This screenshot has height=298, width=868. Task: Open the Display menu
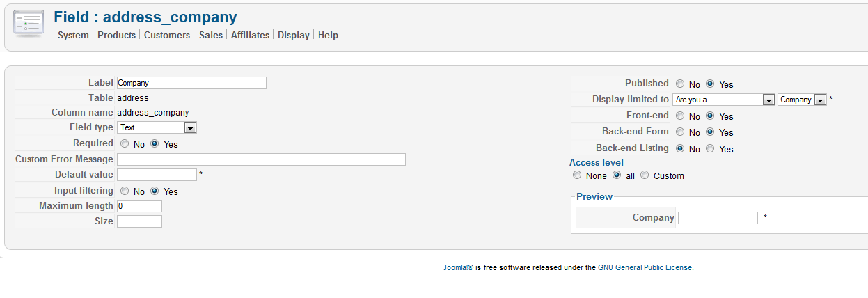point(294,35)
